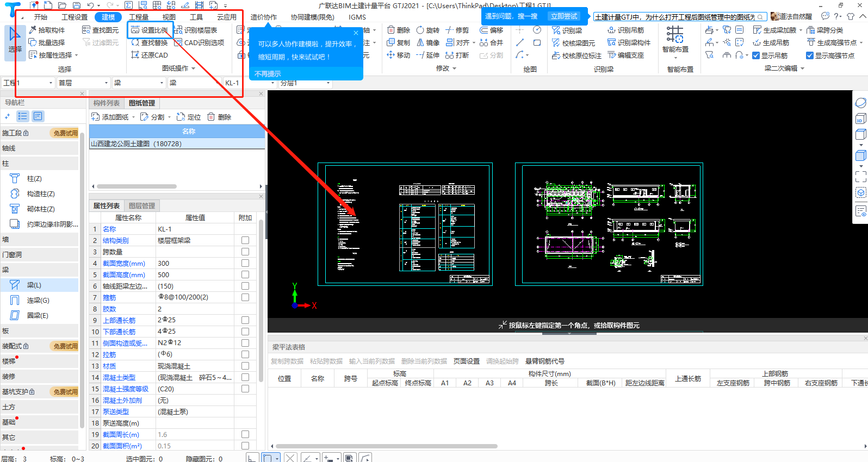Screen dimensions: 868x462
Task: Check the 附加 box for 箍筋 row
Action: pos(245,297)
